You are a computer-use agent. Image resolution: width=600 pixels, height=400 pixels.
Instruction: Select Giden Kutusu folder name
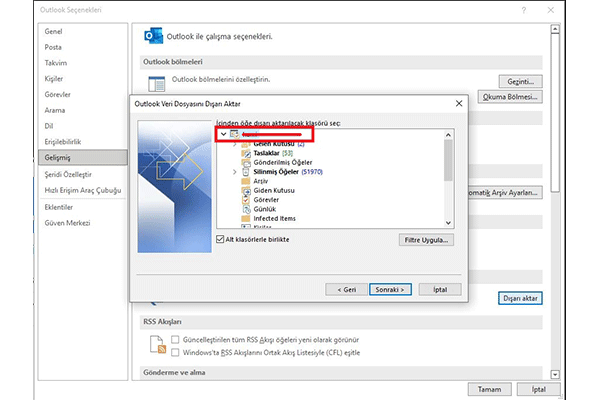click(x=274, y=190)
